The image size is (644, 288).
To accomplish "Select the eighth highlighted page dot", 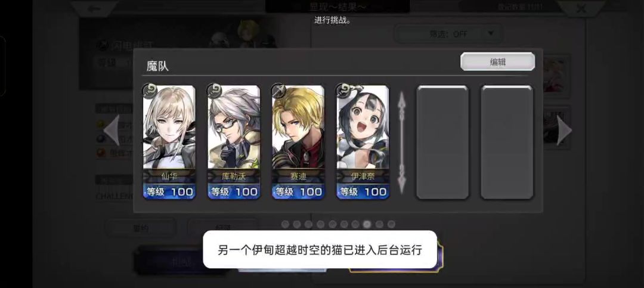I will coord(367,224).
